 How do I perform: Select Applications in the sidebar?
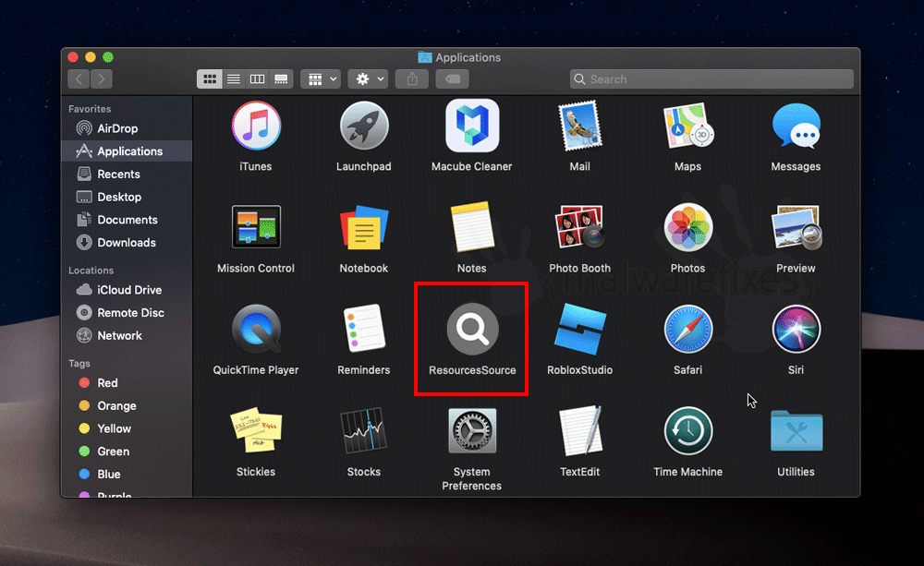click(127, 151)
